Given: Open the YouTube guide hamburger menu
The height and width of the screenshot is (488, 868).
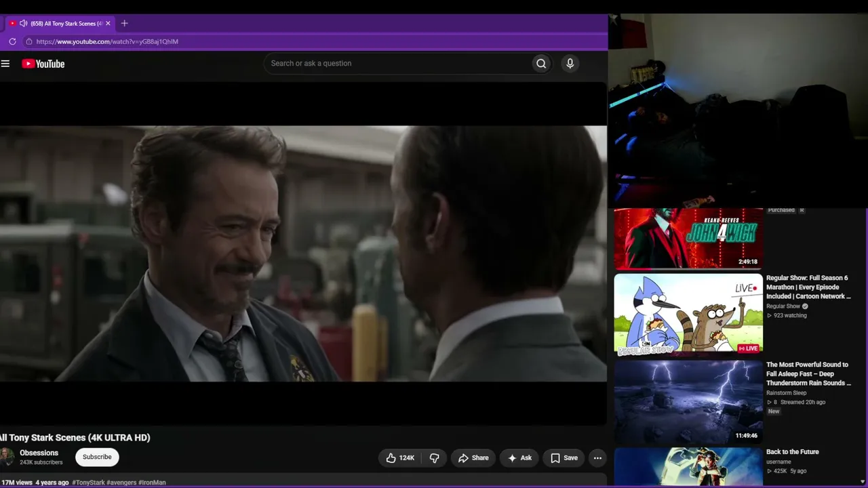Looking at the screenshot, I should click(5, 64).
